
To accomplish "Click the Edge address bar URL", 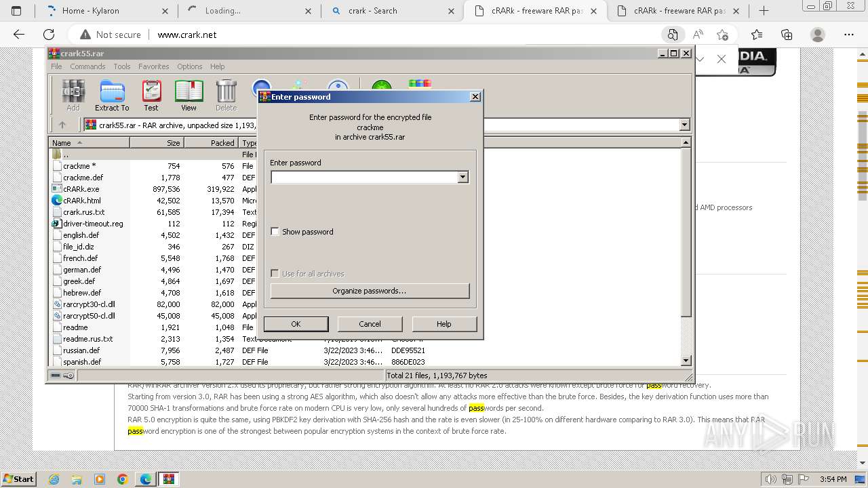I will point(187,35).
